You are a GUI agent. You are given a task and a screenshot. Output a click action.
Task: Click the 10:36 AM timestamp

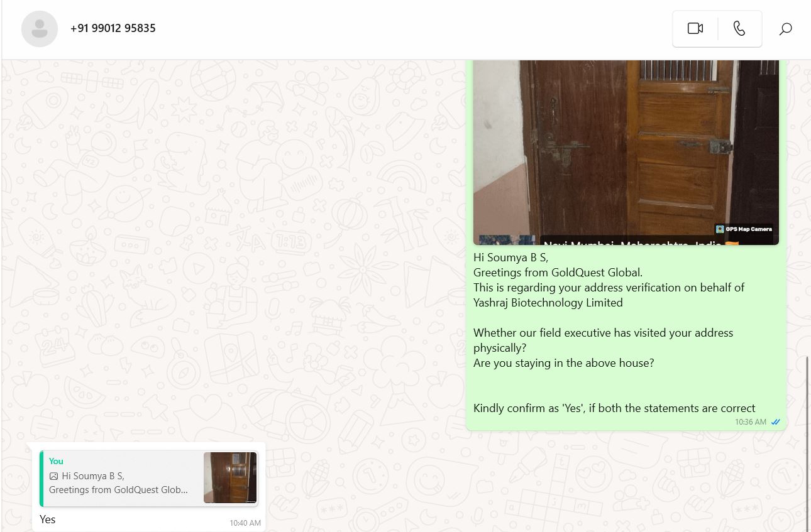coord(751,422)
